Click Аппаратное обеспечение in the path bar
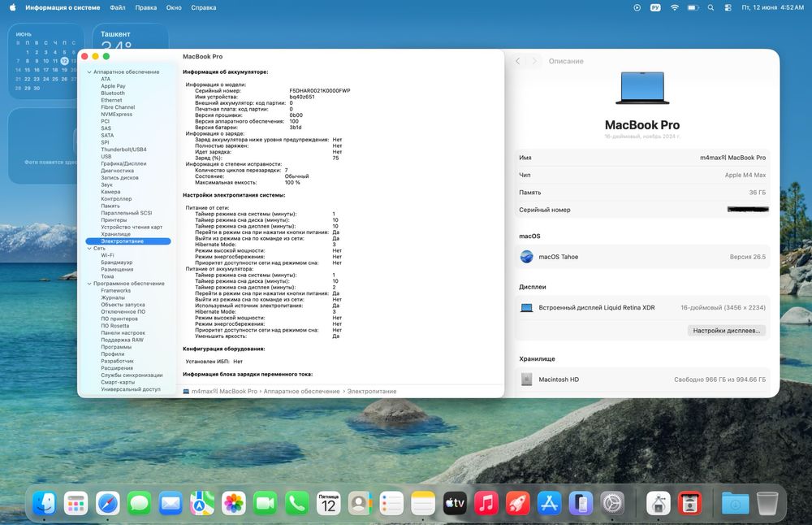The height and width of the screenshot is (525, 812). [x=301, y=391]
